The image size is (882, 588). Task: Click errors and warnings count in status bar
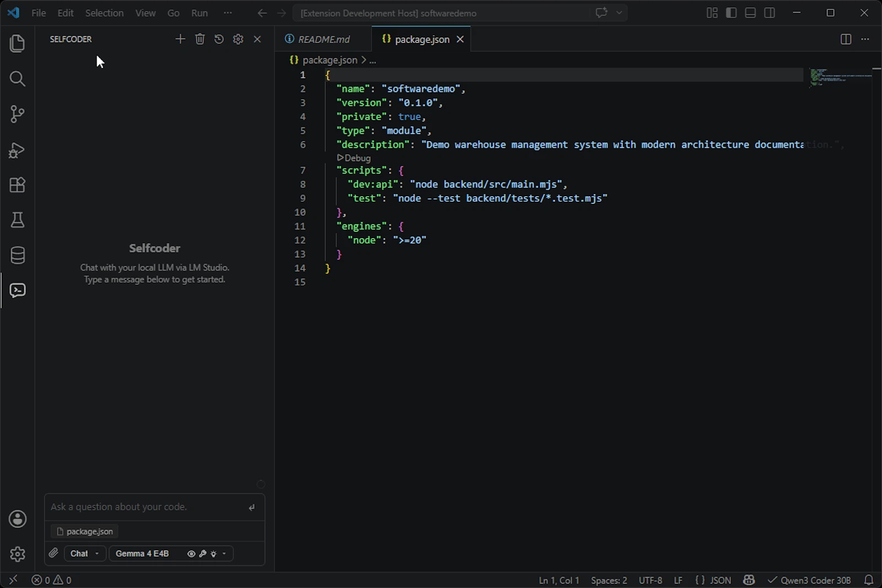tap(51, 580)
